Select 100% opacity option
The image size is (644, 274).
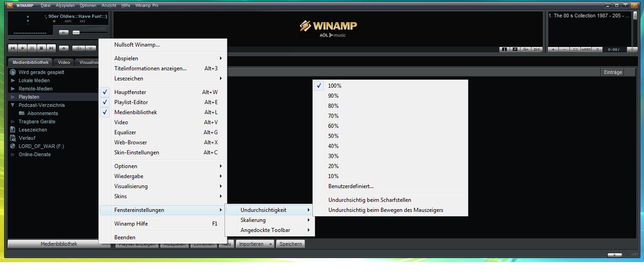click(391, 86)
